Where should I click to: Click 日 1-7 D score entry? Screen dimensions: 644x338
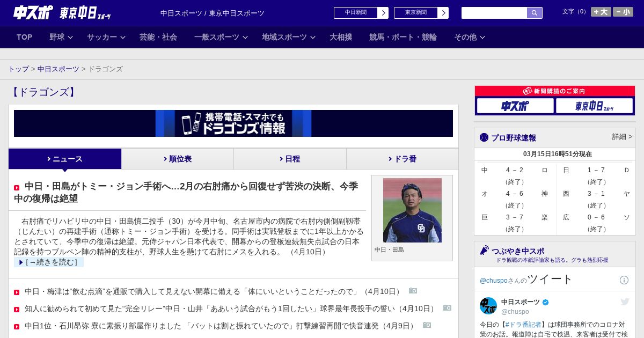coord(596,175)
